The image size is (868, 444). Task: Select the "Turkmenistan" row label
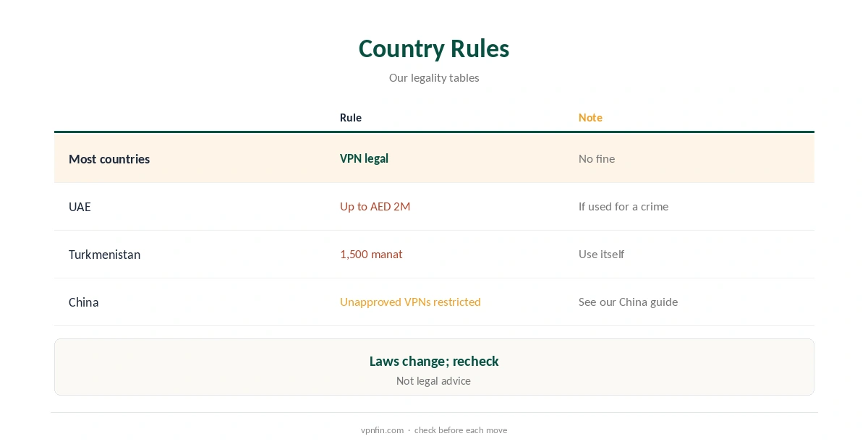[x=104, y=255]
